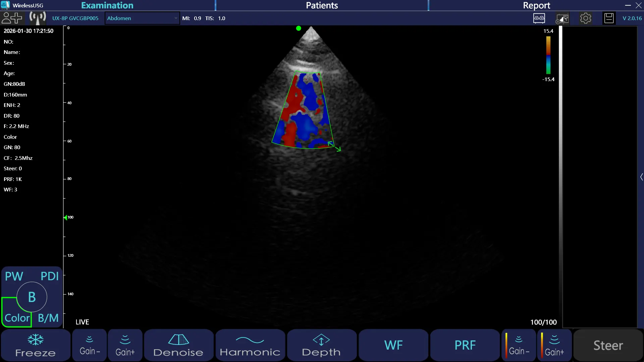The image size is (644, 362).
Task: Open the Depth adjustment control
Action: click(x=321, y=345)
